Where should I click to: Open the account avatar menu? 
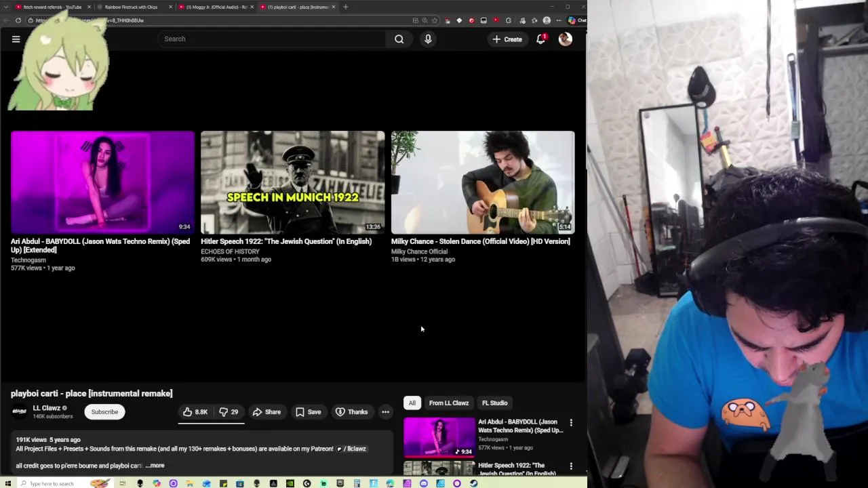coord(565,39)
